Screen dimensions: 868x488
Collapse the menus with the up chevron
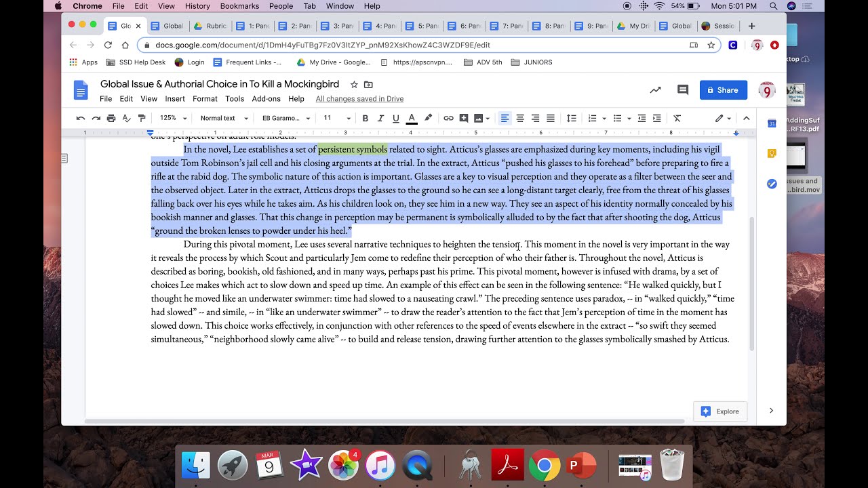[x=746, y=118]
